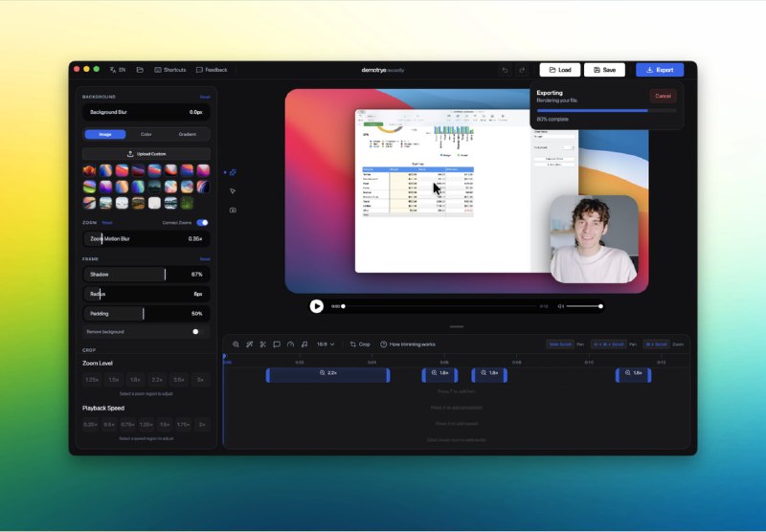The image size is (766, 532).
Task: Adjust the Shadow slider
Action: coord(146,275)
